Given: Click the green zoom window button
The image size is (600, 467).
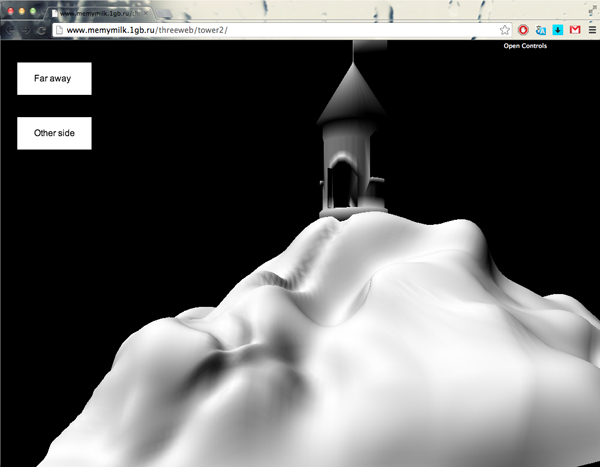Looking at the screenshot, I should coord(34,10).
